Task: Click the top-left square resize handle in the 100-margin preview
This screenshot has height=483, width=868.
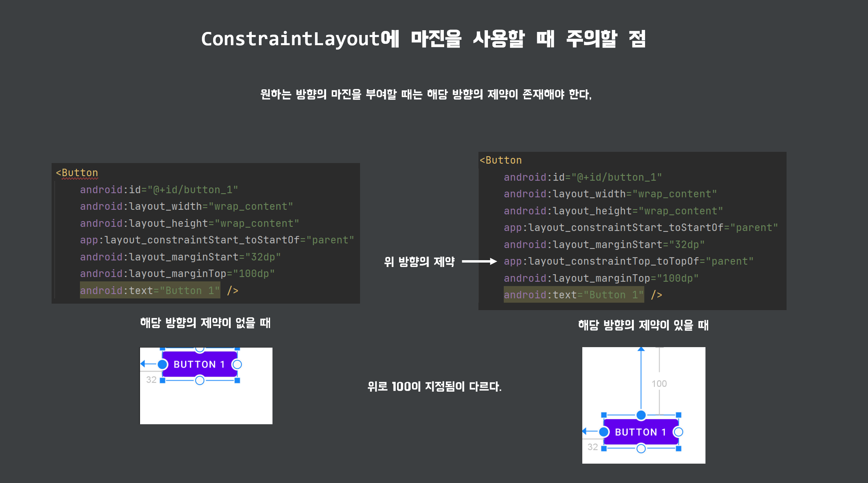Action: point(604,415)
